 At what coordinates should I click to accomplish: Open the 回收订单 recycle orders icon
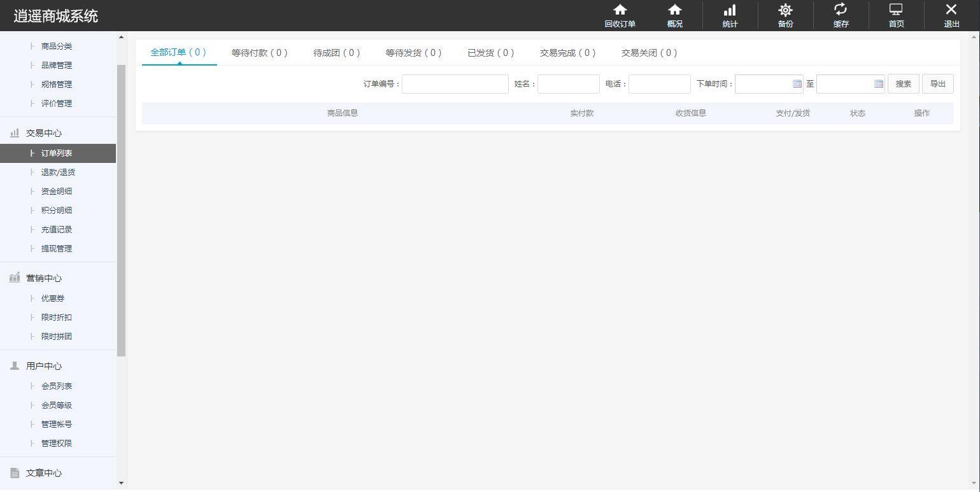point(619,14)
